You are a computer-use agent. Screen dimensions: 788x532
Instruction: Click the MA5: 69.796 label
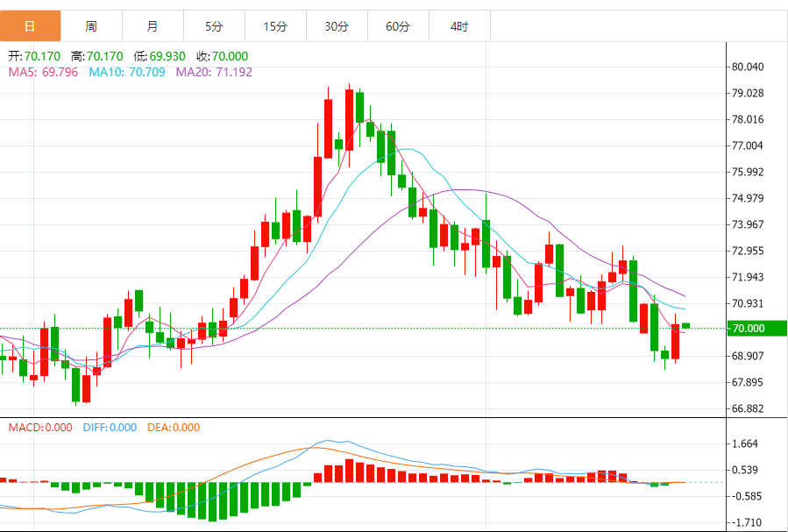(43, 73)
